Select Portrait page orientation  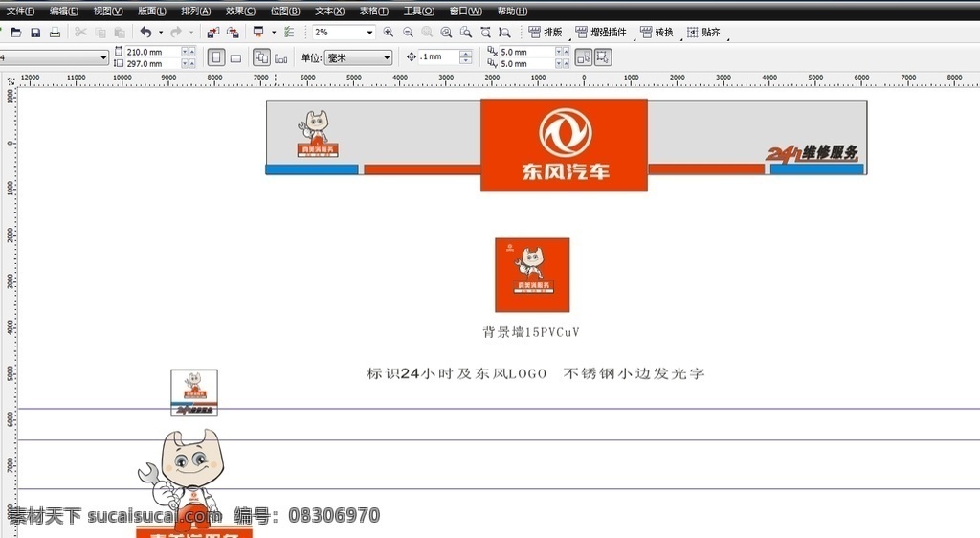pyautogui.click(x=216, y=57)
